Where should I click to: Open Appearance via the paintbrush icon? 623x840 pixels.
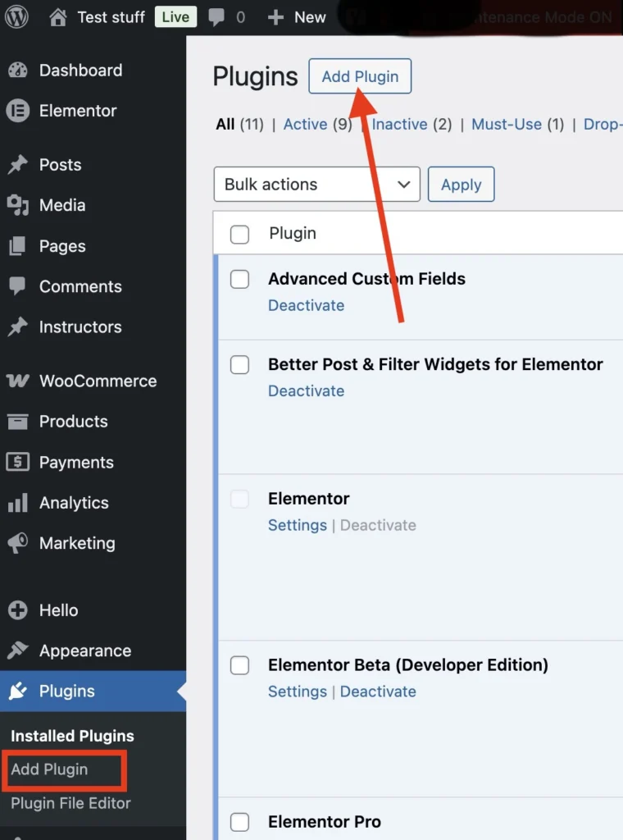[x=17, y=651]
